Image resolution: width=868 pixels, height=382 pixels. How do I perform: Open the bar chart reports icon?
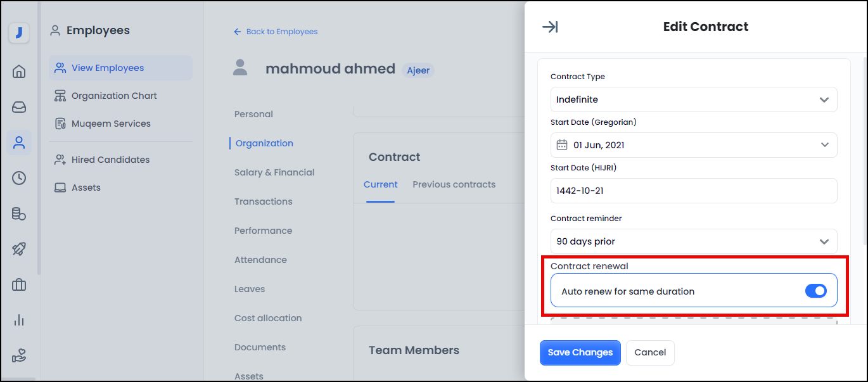pos(19,320)
